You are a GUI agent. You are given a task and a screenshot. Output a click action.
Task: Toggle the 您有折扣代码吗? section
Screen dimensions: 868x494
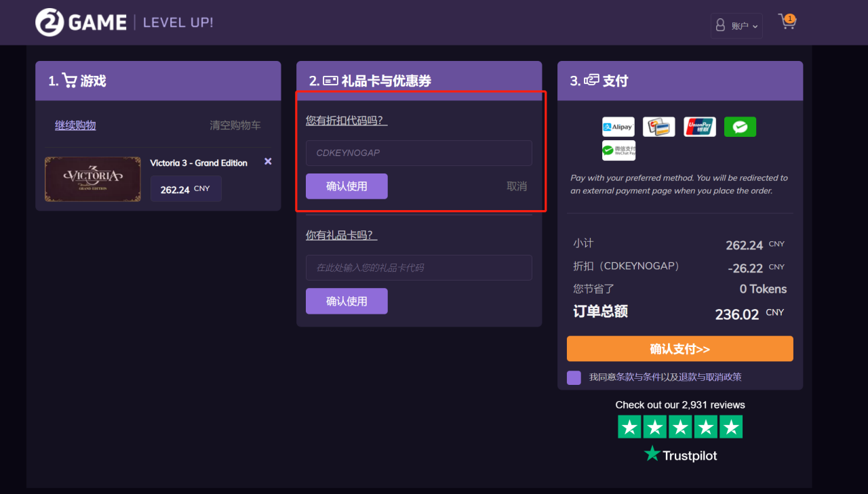[347, 121]
